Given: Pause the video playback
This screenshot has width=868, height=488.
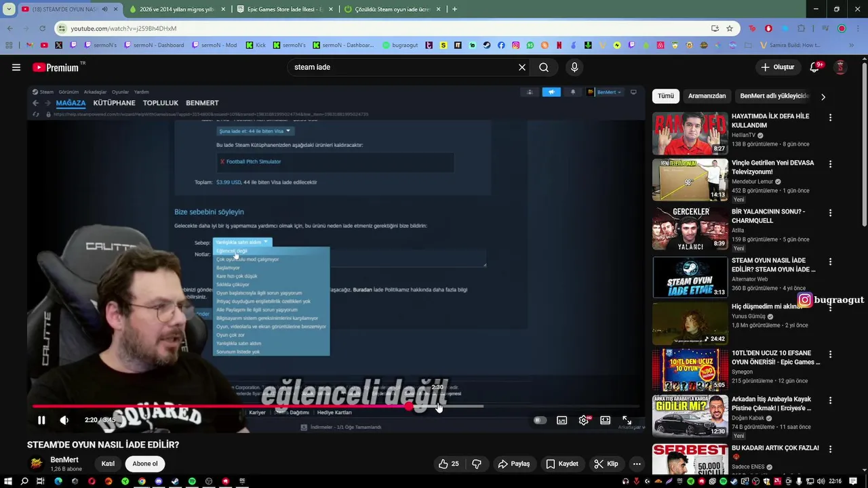Looking at the screenshot, I should (41, 420).
